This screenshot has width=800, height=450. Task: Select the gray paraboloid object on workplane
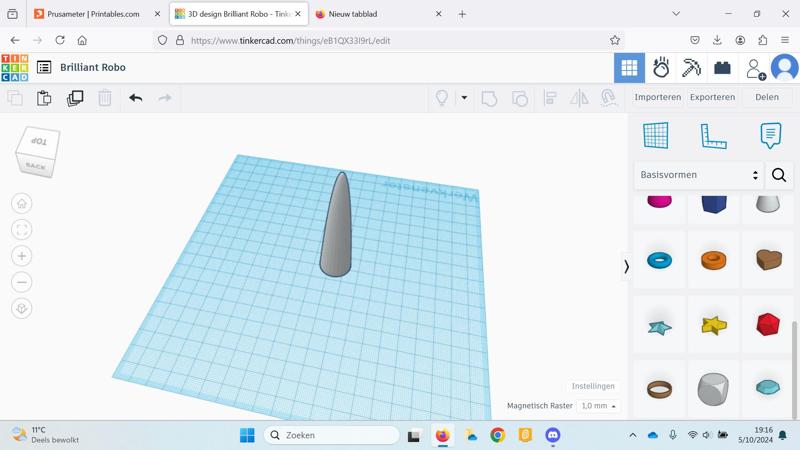tap(336, 226)
